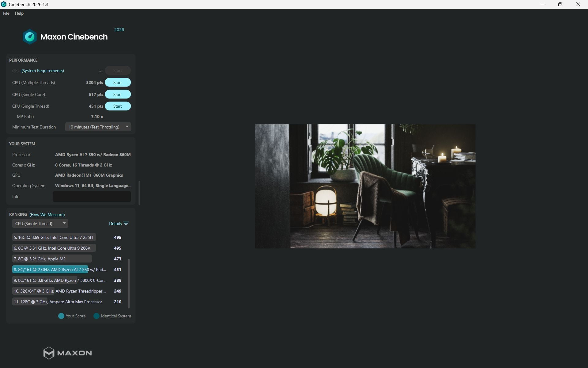Click the Windows 11 operating system value
The image size is (588, 368).
pos(93,186)
